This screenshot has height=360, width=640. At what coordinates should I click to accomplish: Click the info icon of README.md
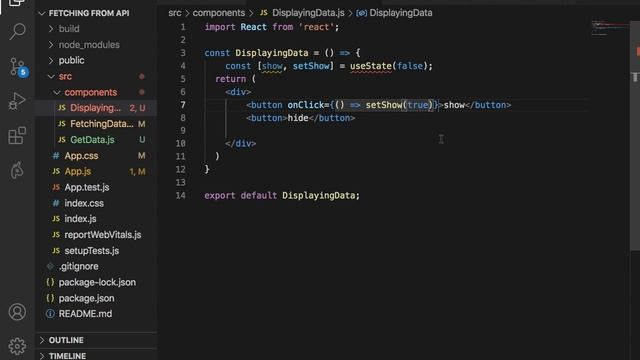(x=50, y=313)
